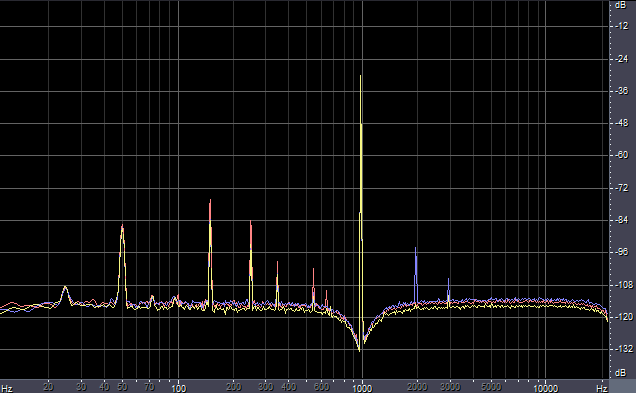Viewport: 636px width, 393px height.
Task: Click the 5000 Hz frequency axis label
Action: [491, 387]
